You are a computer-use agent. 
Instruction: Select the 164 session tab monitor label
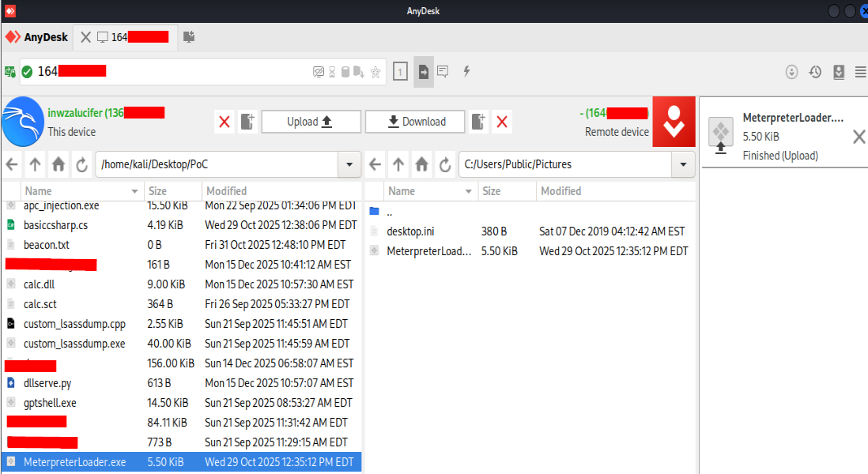click(133, 37)
